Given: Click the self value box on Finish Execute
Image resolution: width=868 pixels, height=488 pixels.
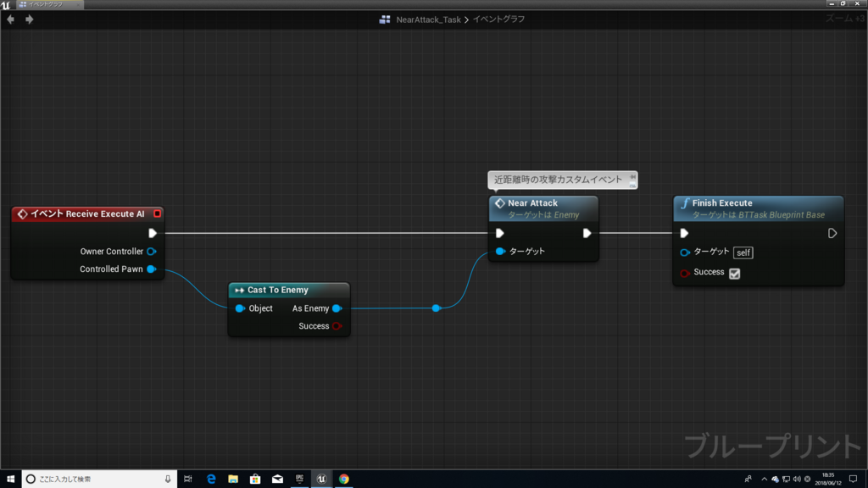Looking at the screenshot, I should click(743, 252).
